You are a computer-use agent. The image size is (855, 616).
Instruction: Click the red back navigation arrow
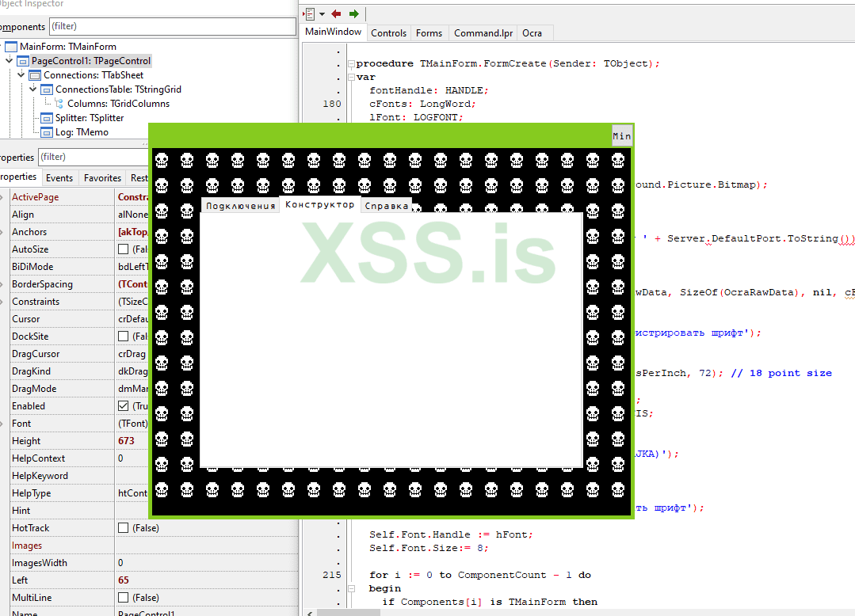(x=336, y=13)
